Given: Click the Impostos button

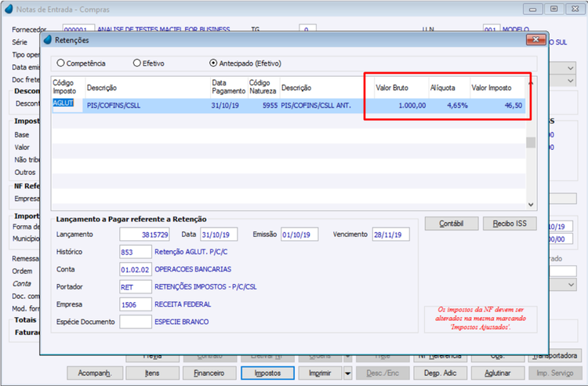Looking at the screenshot, I should [x=267, y=373].
